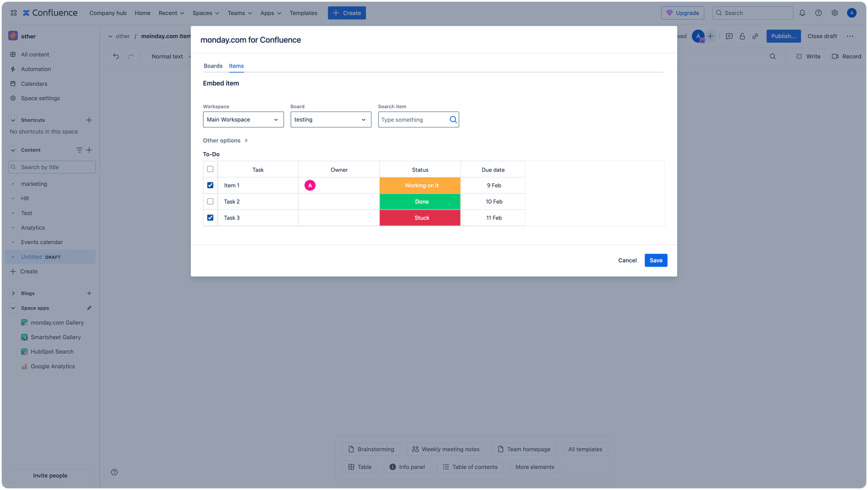Open the user profile avatar in top bar

tap(851, 13)
